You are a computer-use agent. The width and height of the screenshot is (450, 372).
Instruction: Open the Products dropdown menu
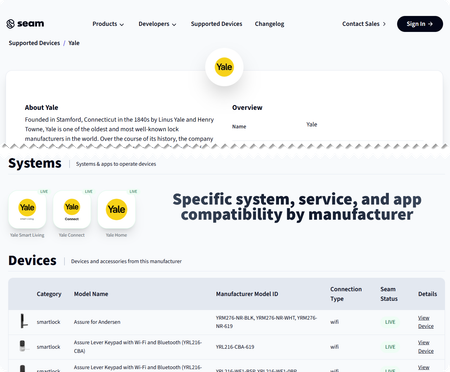pos(108,24)
